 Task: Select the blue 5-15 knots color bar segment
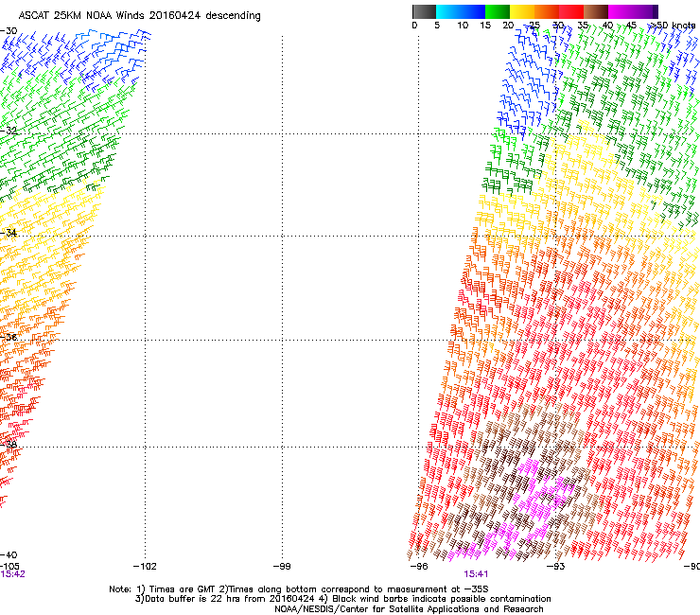click(x=461, y=11)
